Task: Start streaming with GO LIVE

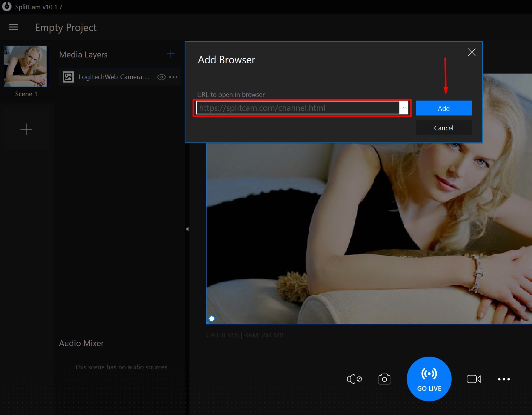Action: tap(429, 379)
